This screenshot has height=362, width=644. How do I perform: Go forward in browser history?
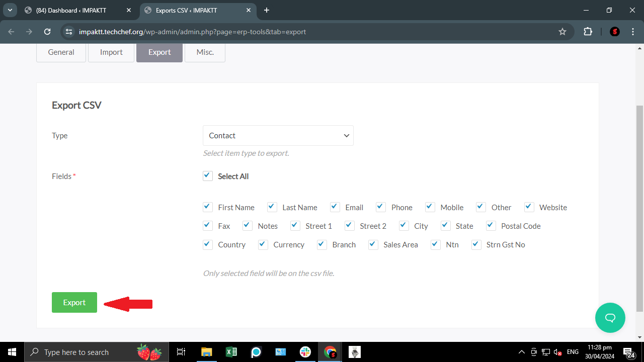coord(29,32)
